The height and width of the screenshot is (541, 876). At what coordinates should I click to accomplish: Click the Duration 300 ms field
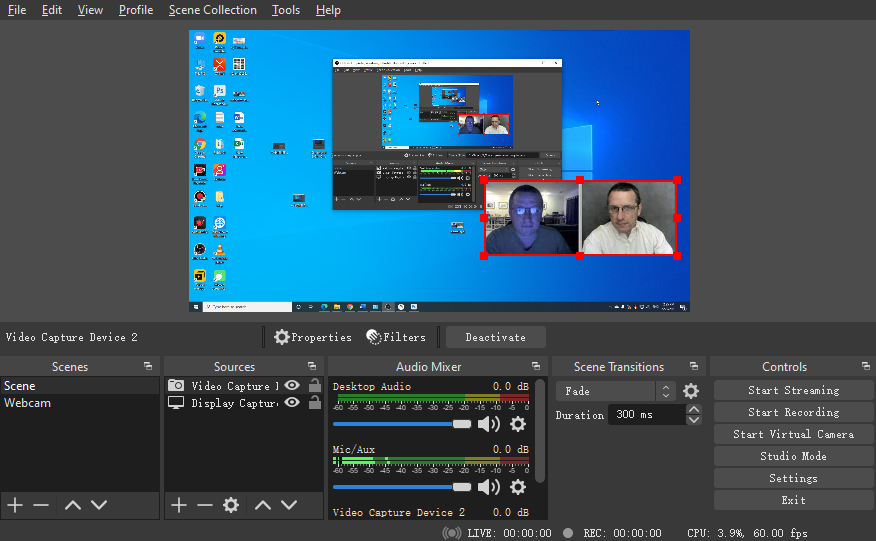(646, 414)
